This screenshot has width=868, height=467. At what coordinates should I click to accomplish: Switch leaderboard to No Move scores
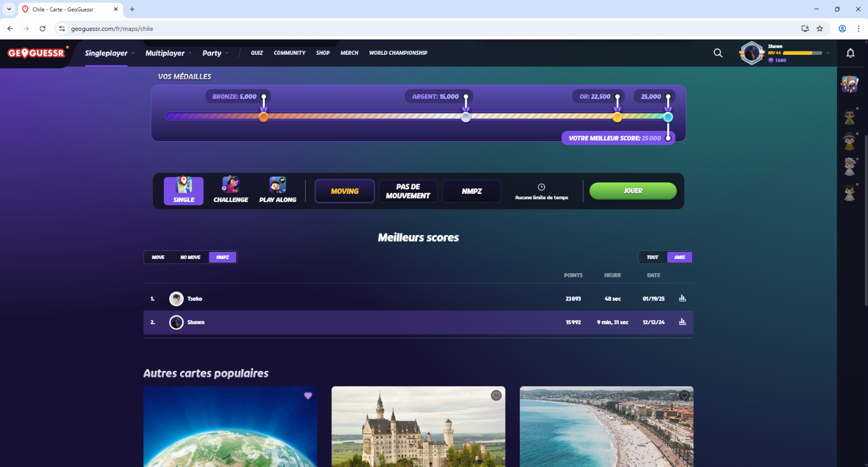click(x=190, y=257)
